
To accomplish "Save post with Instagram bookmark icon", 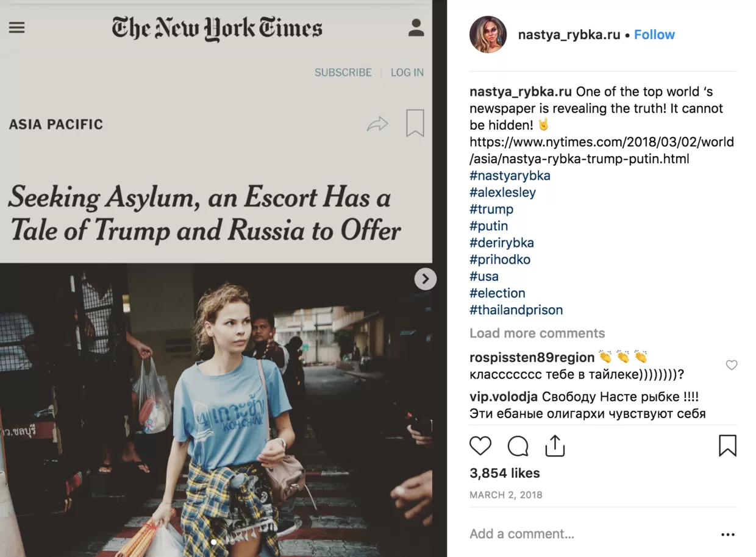I will (x=727, y=445).
